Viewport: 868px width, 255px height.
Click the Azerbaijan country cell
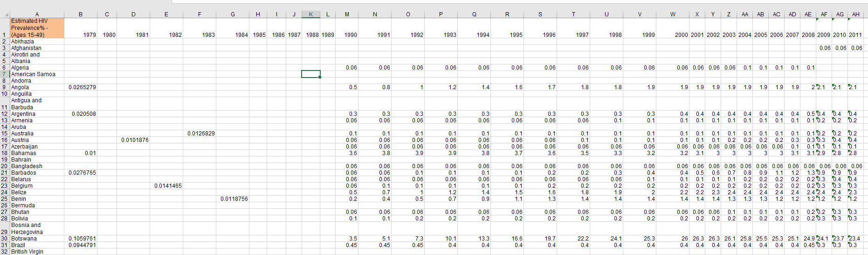[x=37, y=147]
